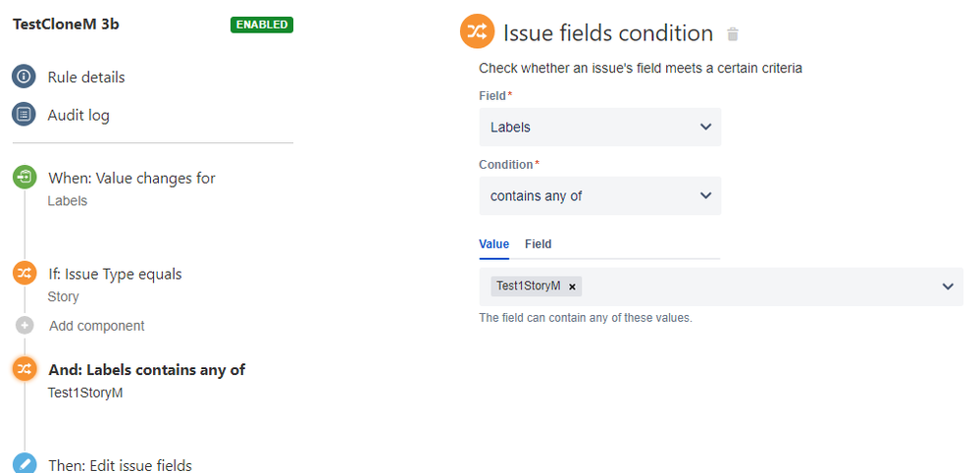The height and width of the screenshot is (473, 980).
Task: Open the Audit log
Action: click(78, 115)
